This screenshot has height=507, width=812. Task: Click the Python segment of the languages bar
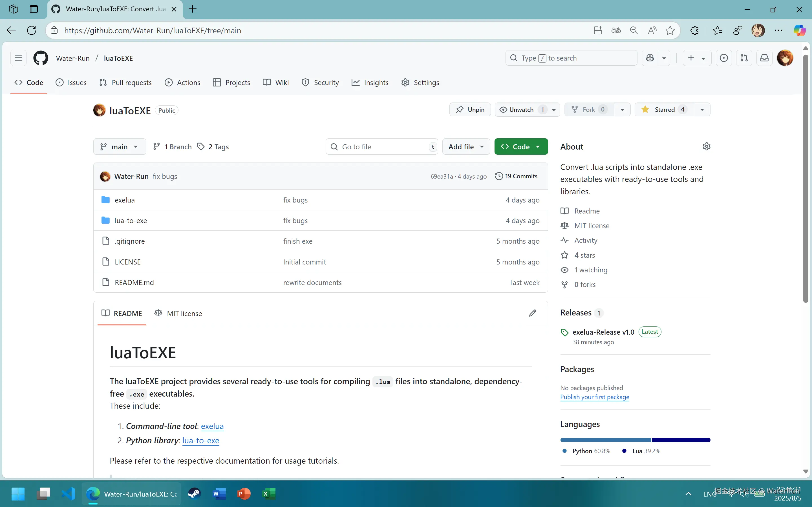point(605,440)
